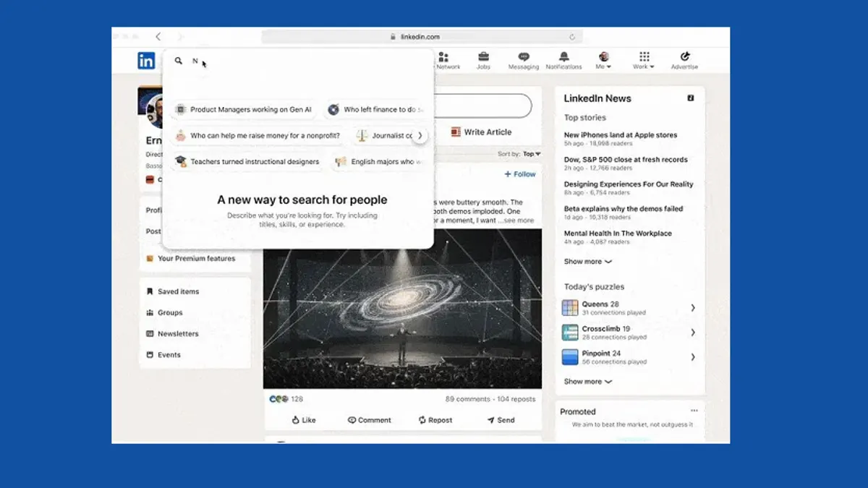Click the Advertise icon
868x488 pixels.
click(684, 58)
